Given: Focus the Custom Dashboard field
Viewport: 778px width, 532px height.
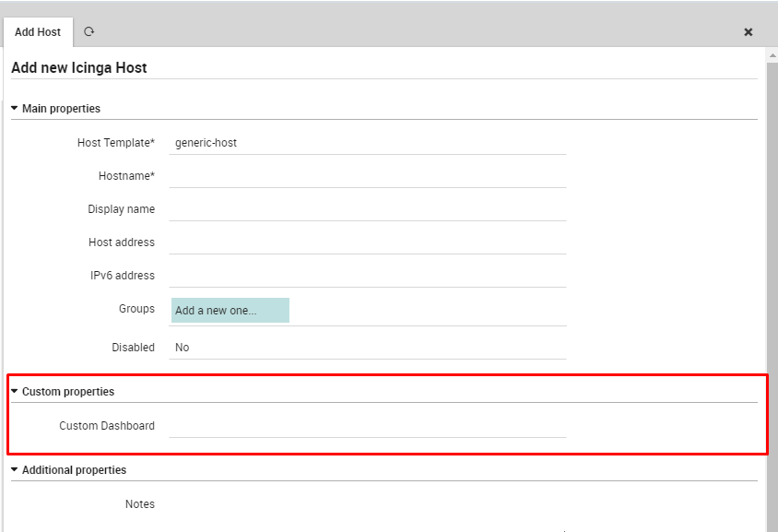Looking at the screenshot, I should (368, 426).
